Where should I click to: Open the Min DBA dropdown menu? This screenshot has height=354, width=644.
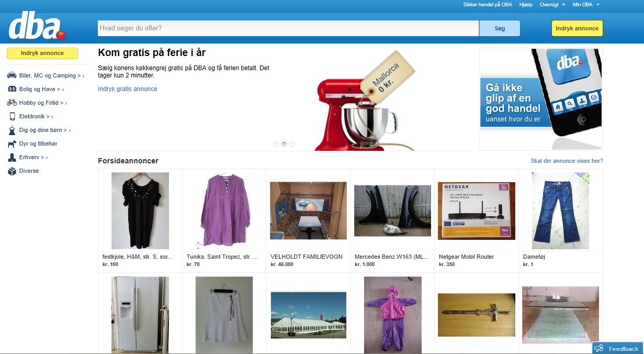click(585, 5)
